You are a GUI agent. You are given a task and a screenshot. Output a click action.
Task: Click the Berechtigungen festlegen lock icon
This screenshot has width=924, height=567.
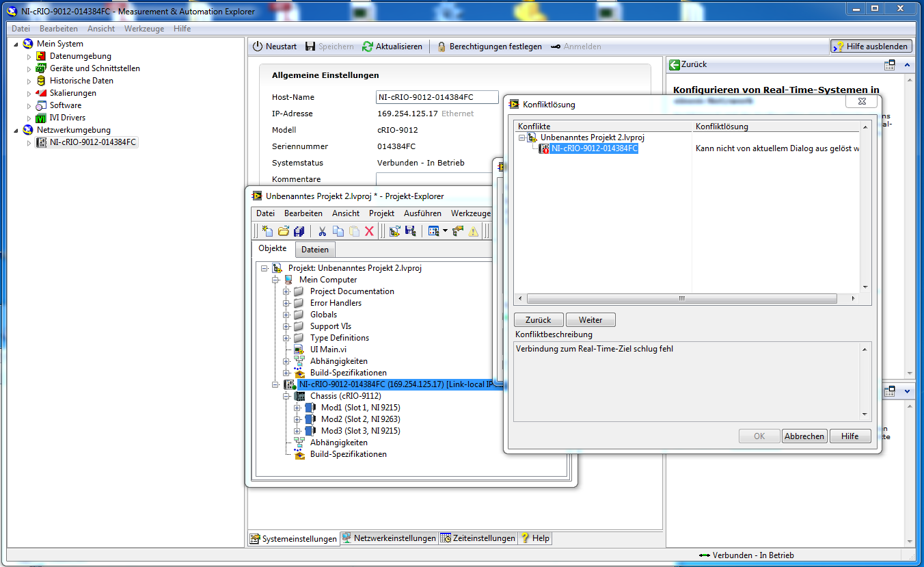441,47
